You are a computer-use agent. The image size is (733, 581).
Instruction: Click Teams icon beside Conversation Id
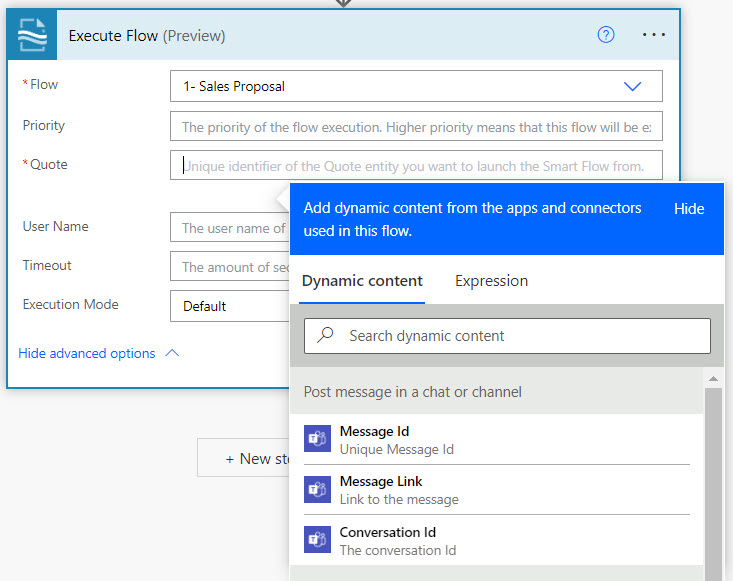317,539
